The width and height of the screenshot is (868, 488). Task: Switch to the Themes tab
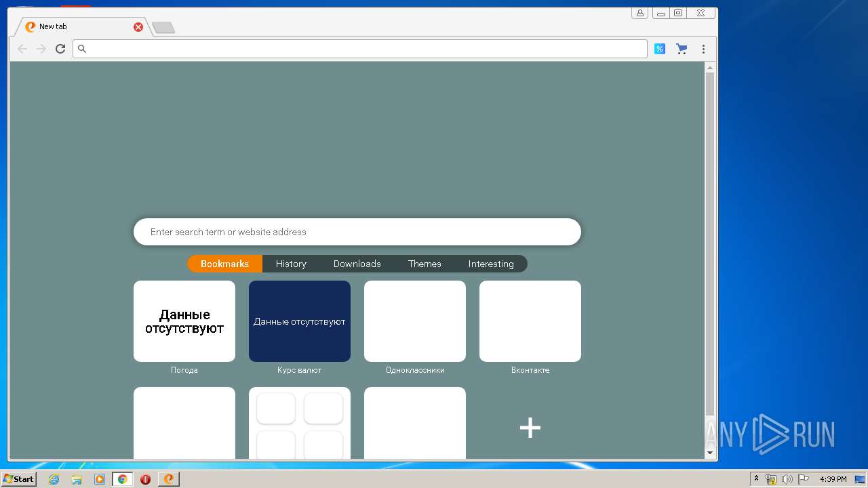pos(425,264)
